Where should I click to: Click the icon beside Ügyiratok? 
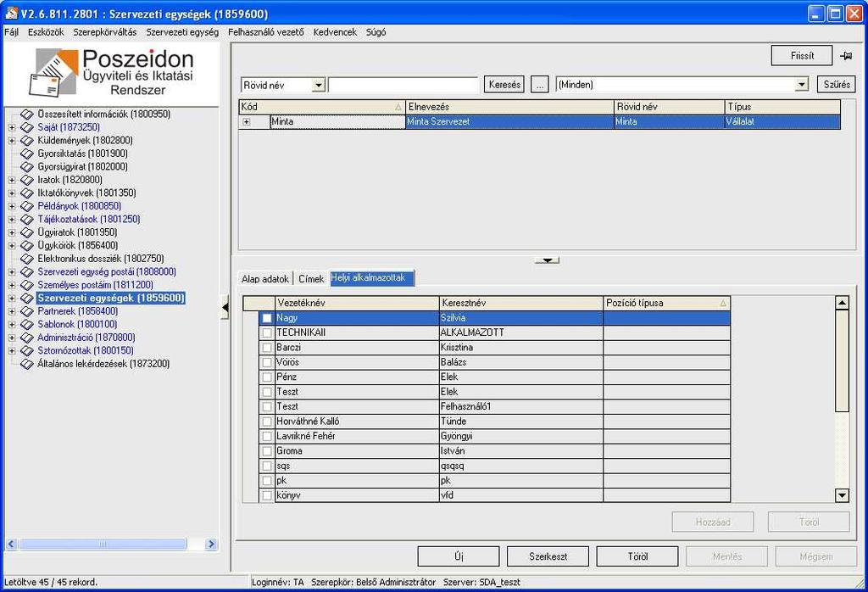pos(27,232)
